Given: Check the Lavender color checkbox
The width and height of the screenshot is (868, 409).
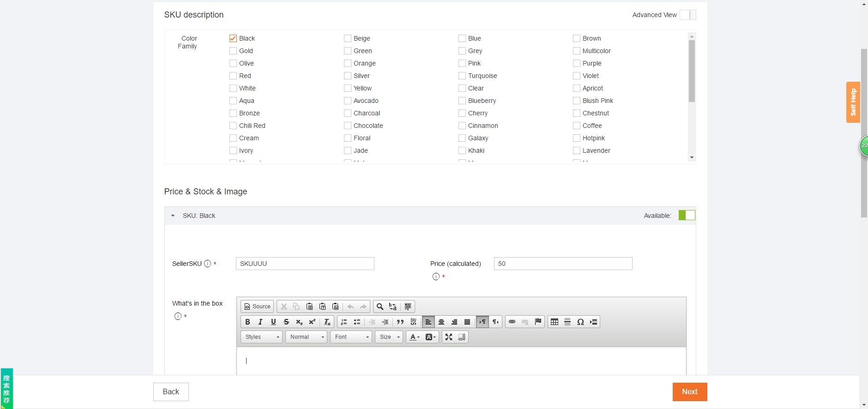Looking at the screenshot, I should click(x=577, y=150).
